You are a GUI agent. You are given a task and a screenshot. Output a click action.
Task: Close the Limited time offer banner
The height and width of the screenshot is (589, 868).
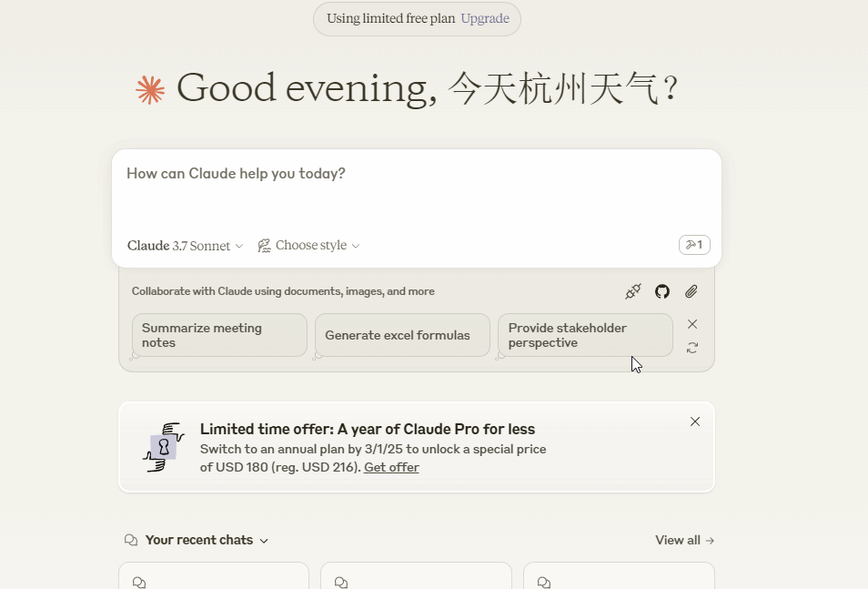pyautogui.click(x=695, y=421)
